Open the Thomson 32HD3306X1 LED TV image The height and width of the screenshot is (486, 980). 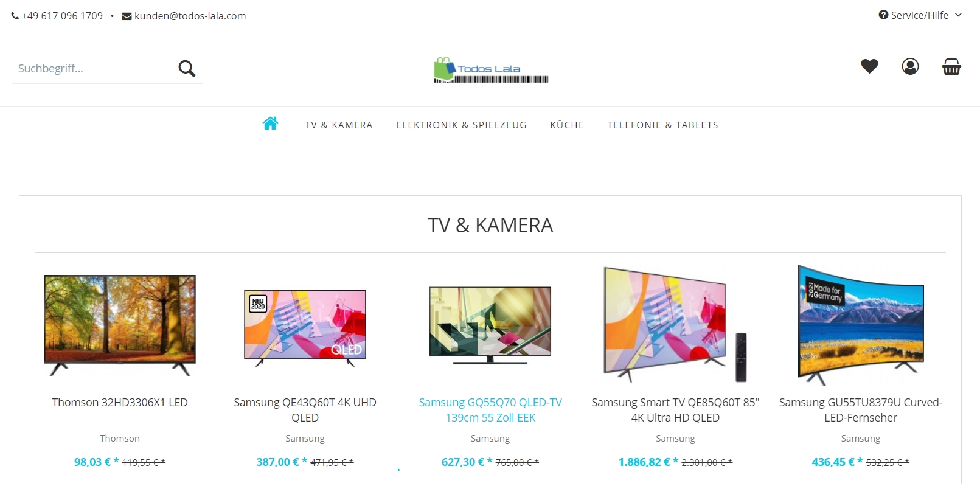pyautogui.click(x=120, y=325)
